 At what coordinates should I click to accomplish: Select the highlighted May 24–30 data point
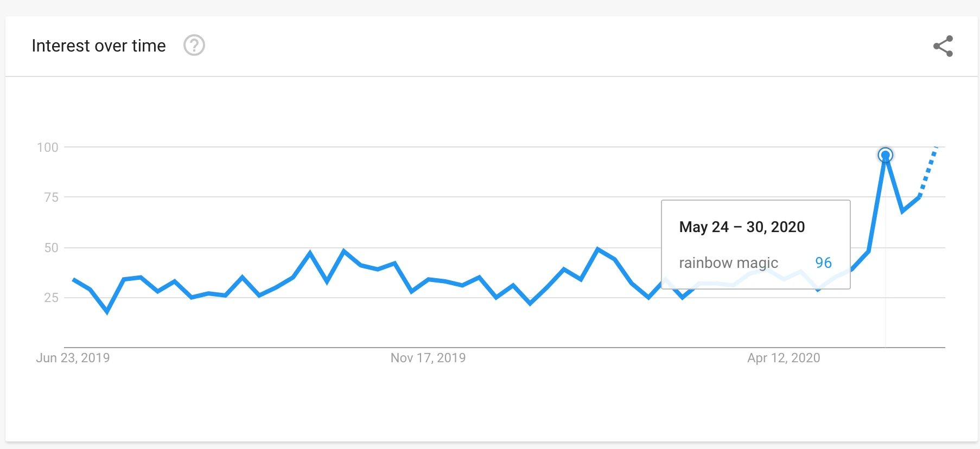(x=885, y=155)
